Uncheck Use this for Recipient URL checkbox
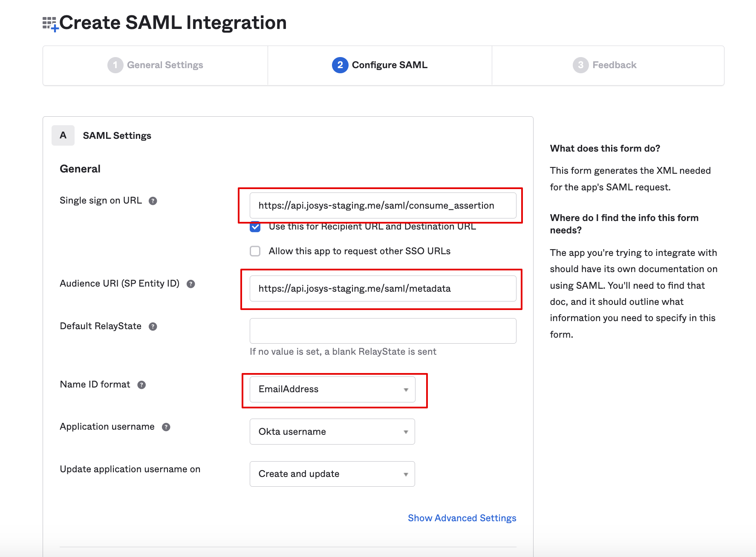Viewport: 756px width, 557px height. pos(255,227)
